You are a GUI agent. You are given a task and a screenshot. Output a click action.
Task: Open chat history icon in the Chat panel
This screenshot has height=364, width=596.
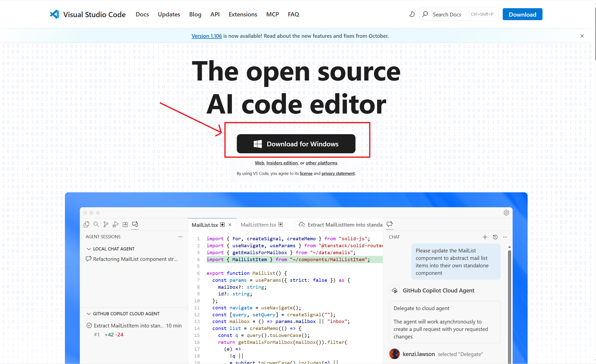click(x=495, y=237)
